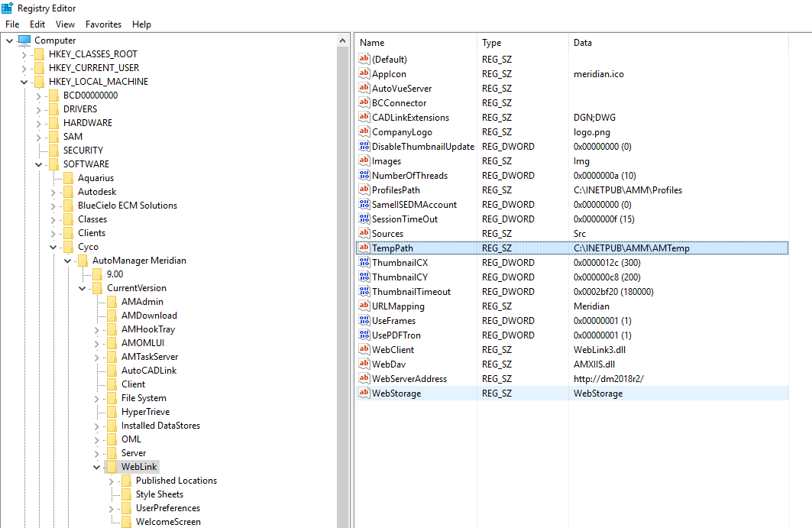Open the Favorites menu
812x528 pixels.
pyautogui.click(x=104, y=24)
